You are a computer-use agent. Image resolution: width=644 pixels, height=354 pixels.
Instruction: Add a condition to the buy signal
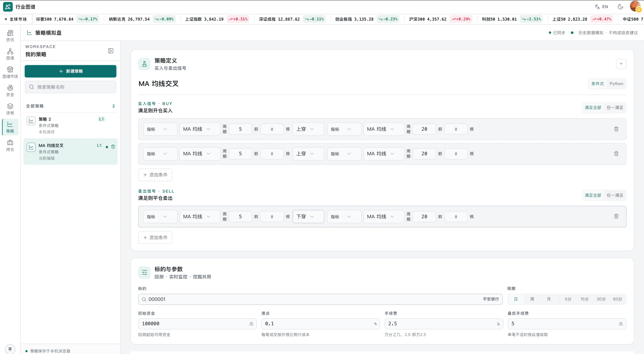[x=155, y=175]
